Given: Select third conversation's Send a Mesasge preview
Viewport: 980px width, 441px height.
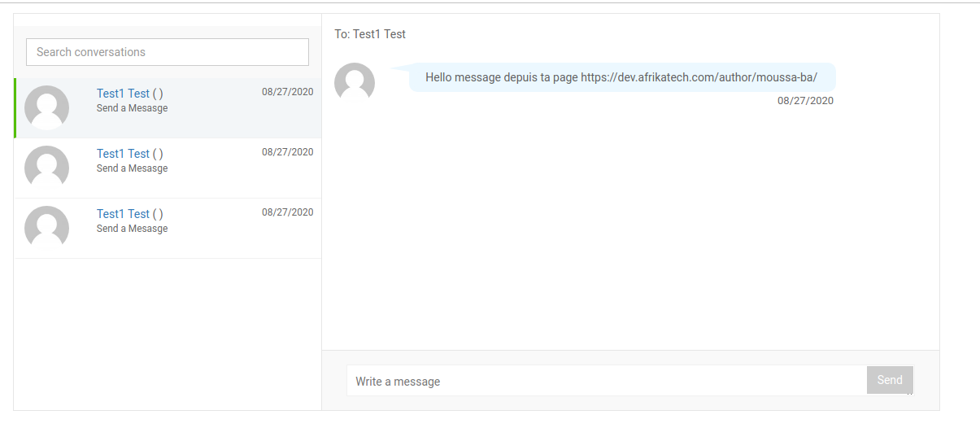Looking at the screenshot, I should point(132,229).
